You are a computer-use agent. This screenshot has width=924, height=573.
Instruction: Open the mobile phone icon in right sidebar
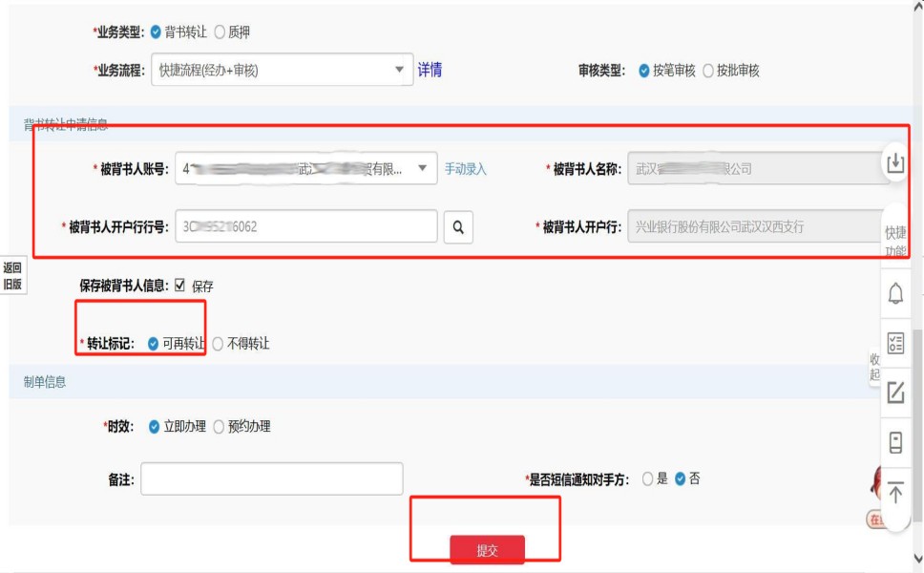pos(895,442)
